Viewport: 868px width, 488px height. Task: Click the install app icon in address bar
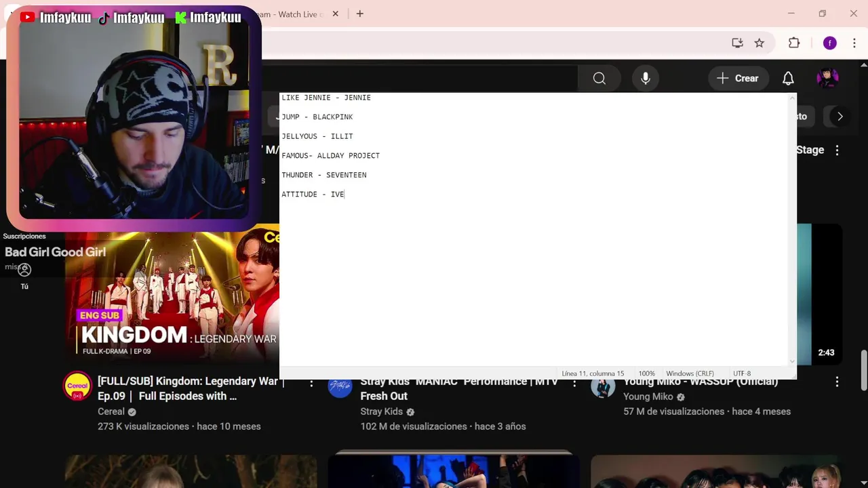[737, 43]
